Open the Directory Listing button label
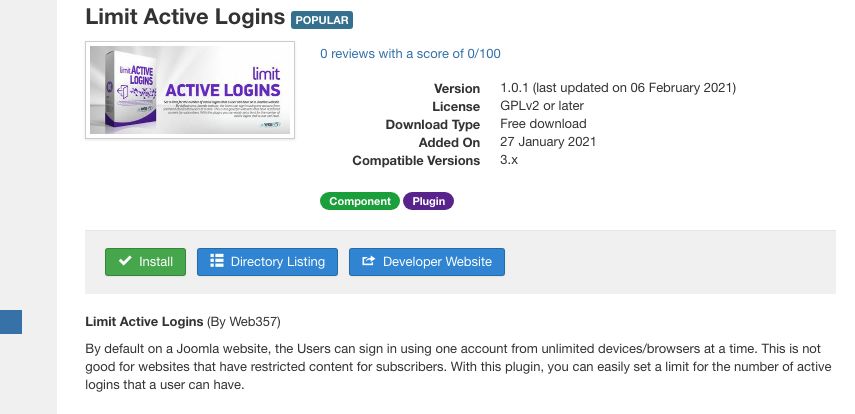Viewport: 855px width, 414px height. (277, 262)
